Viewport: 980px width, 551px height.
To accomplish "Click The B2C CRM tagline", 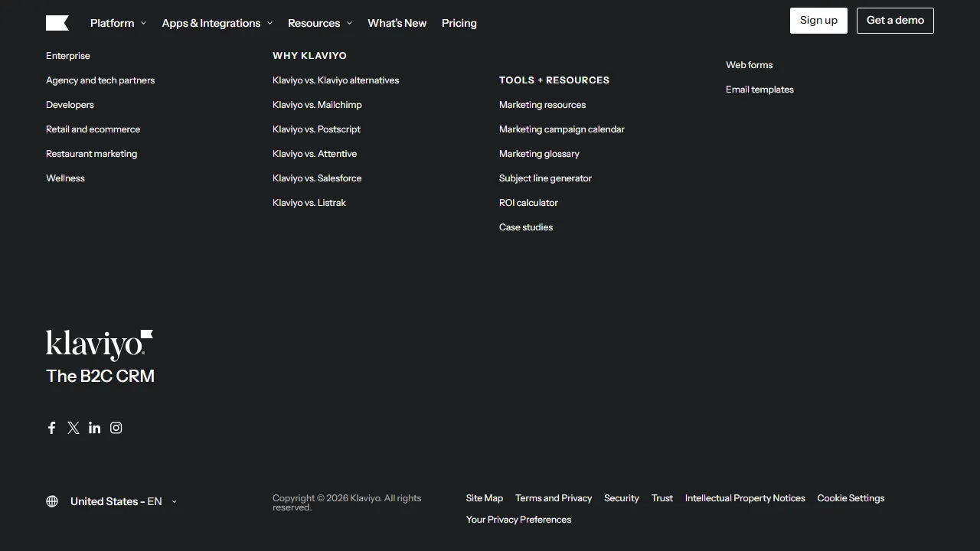I will [x=100, y=376].
